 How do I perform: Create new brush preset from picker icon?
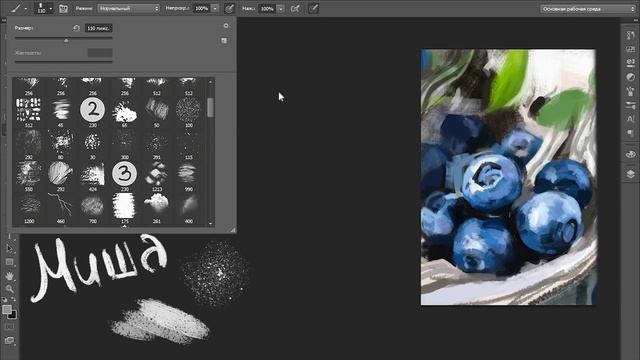coord(224,40)
